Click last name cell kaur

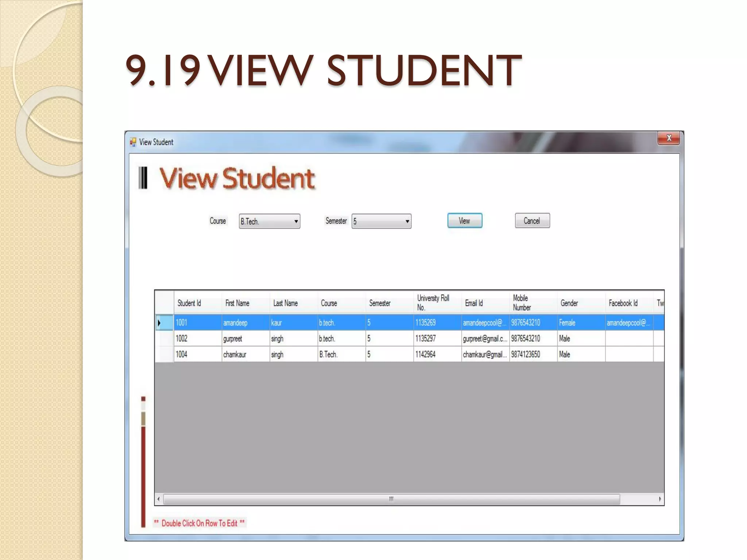click(x=294, y=323)
